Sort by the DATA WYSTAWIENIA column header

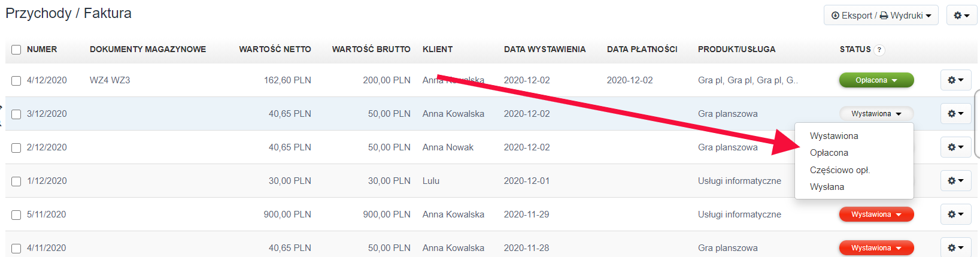pos(544,50)
